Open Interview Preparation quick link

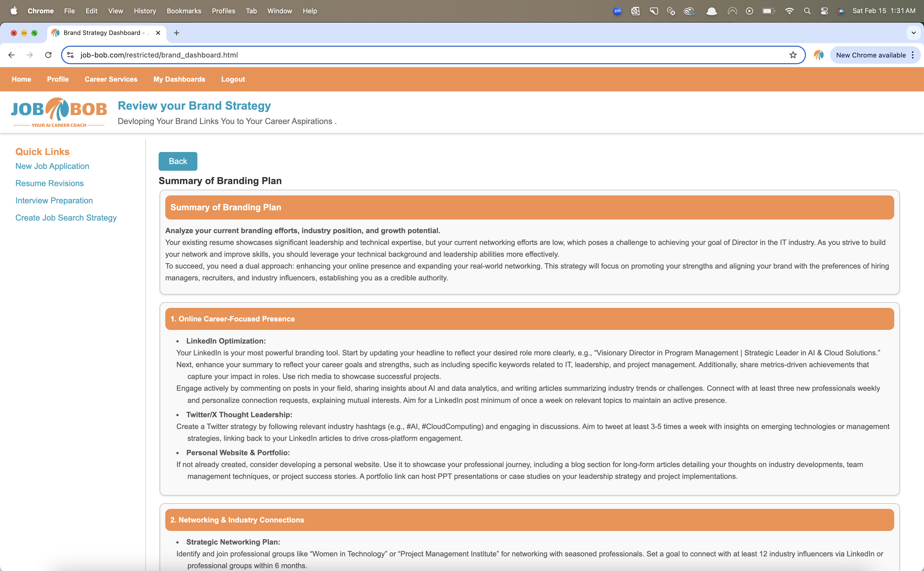pos(54,201)
